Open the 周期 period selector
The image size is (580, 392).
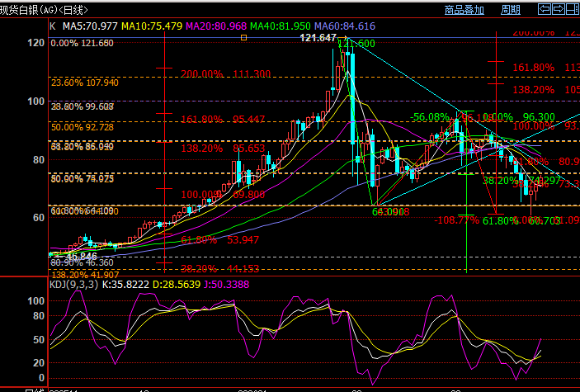pyautogui.click(x=511, y=10)
